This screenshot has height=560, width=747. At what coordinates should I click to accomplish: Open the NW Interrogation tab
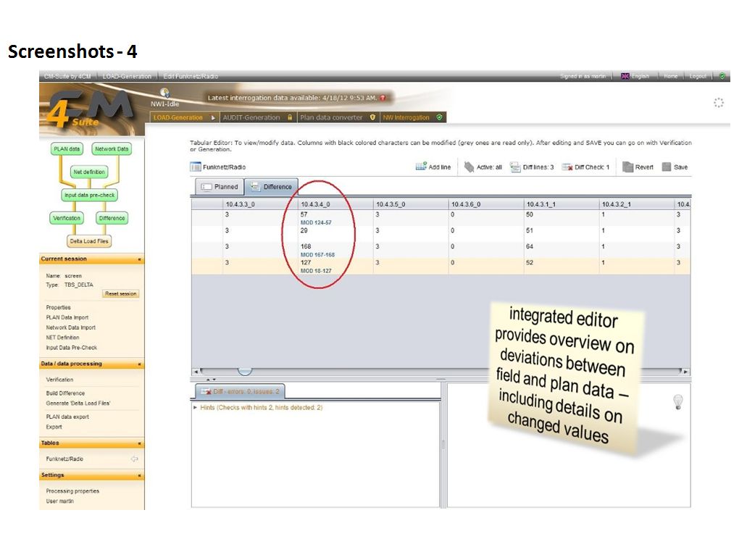[412, 117]
